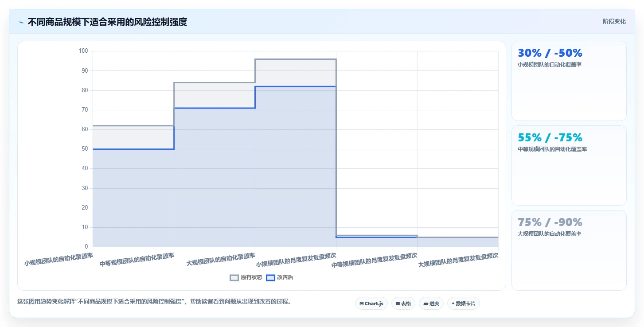Click x-axis label 中等规模团队的月度复发复盘频次
Screen dimensions: 644x327
click(x=375, y=260)
